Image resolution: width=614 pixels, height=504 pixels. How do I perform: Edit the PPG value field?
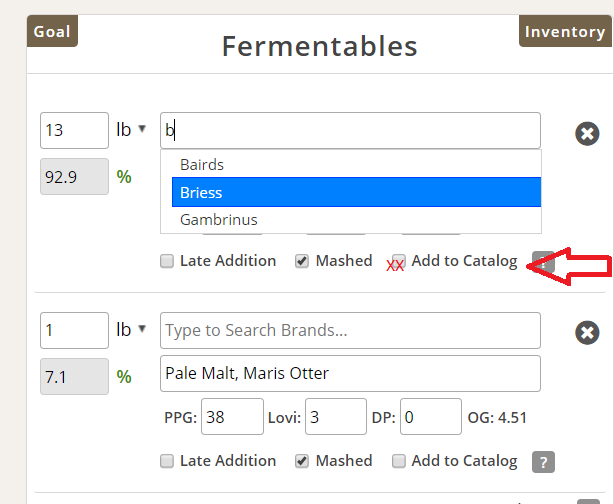coord(232,417)
